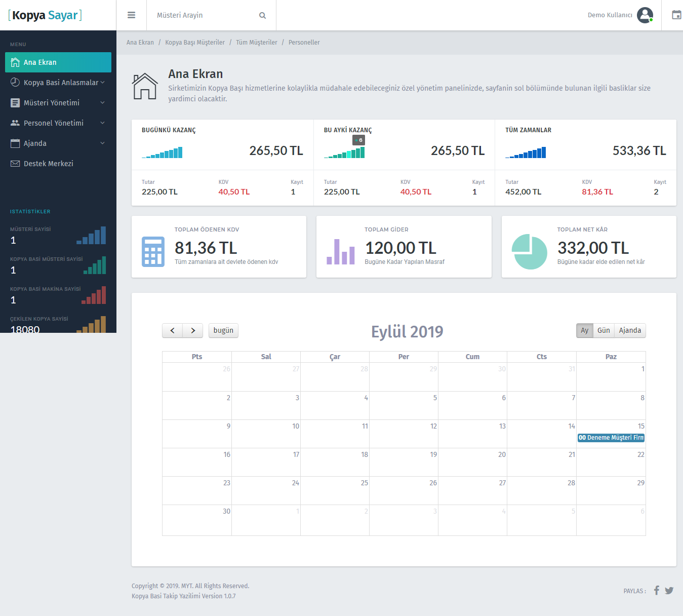Open Tüm Müşteriler breadcrumb link
Image resolution: width=683 pixels, height=616 pixels.
coord(256,43)
